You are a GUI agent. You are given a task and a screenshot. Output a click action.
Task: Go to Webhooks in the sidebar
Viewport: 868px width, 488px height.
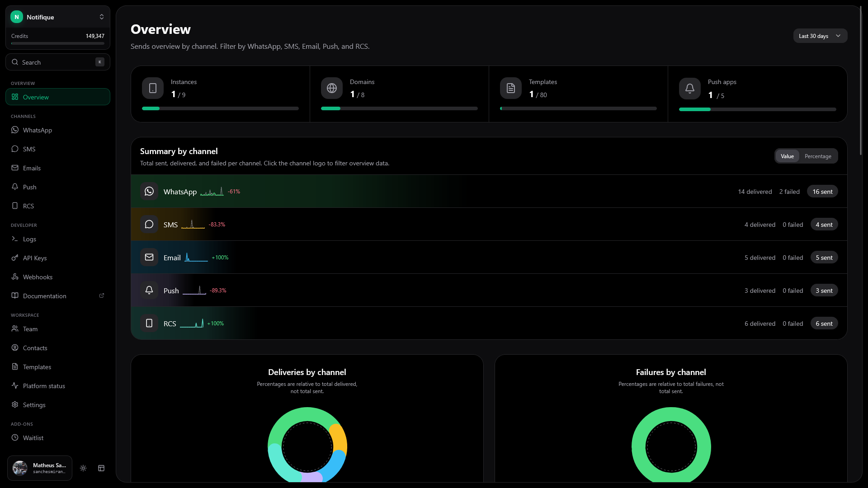coord(38,277)
